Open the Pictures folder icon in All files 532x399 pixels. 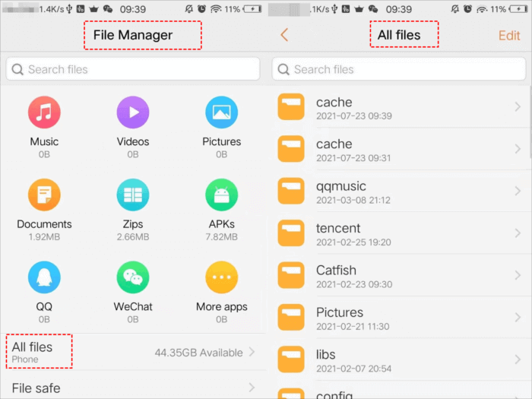click(x=291, y=317)
